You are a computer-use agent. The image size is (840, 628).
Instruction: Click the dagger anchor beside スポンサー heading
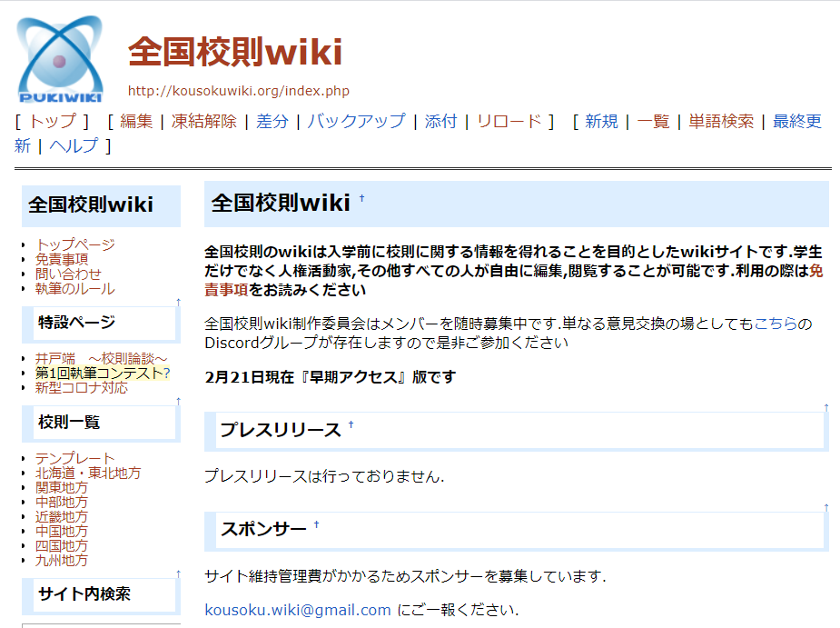click(317, 525)
